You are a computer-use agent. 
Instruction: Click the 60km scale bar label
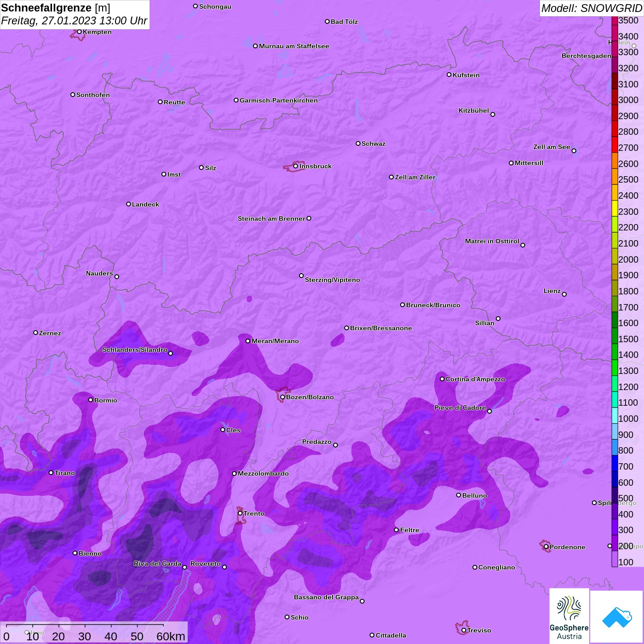tap(171, 636)
